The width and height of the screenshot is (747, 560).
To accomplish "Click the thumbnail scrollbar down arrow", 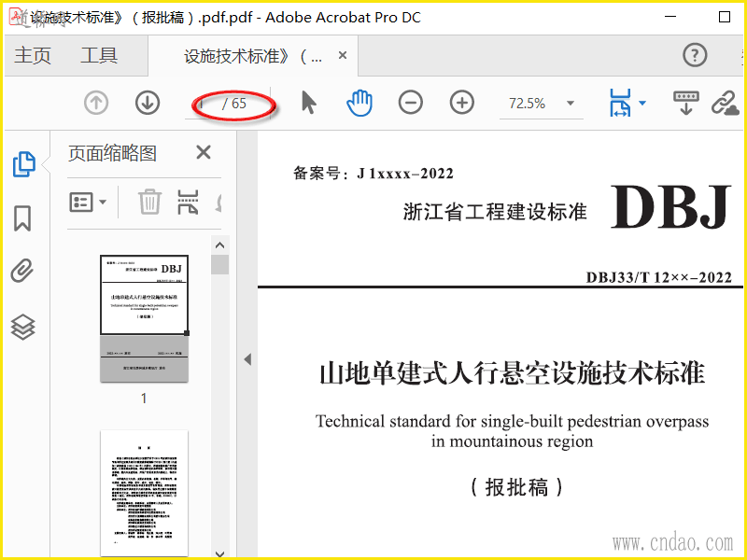I will pyautogui.click(x=219, y=553).
